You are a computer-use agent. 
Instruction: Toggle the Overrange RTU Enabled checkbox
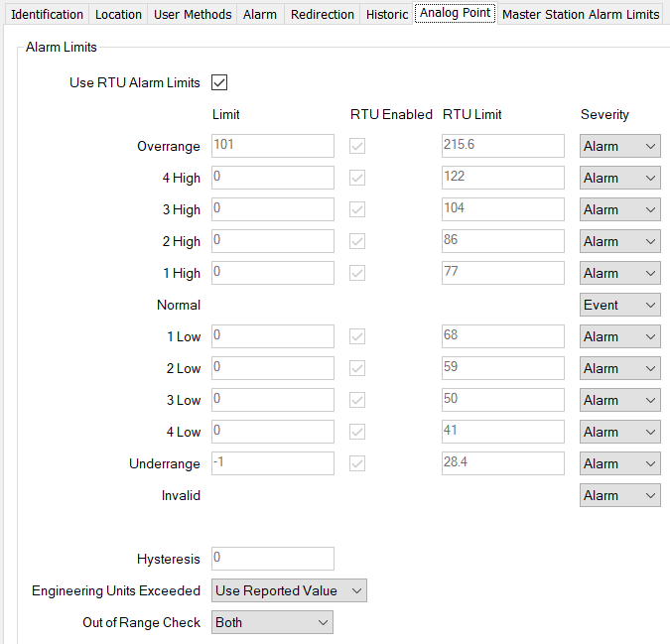coord(357,146)
